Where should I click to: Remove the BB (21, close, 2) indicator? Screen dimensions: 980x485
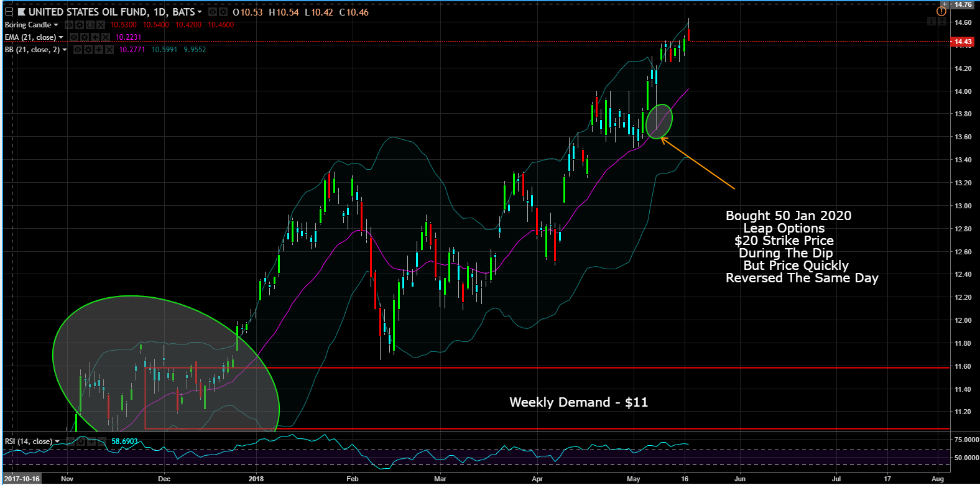click(x=109, y=50)
